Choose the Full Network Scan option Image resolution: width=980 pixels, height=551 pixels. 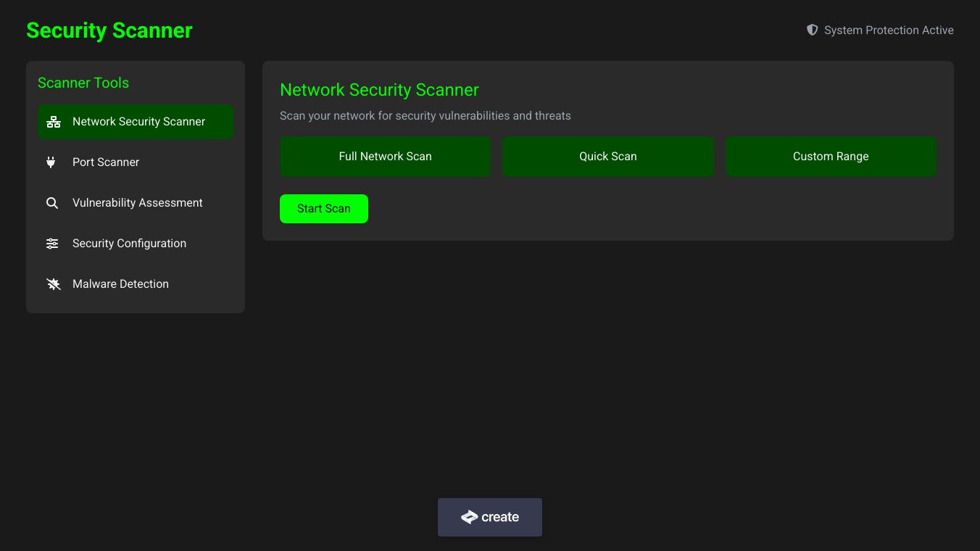[x=385, y=157]
